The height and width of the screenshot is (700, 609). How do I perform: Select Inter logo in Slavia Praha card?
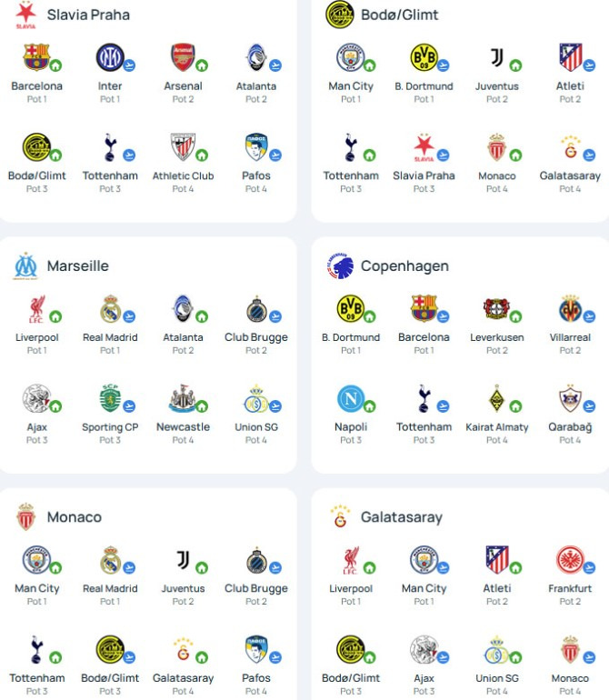click(109, 56)
